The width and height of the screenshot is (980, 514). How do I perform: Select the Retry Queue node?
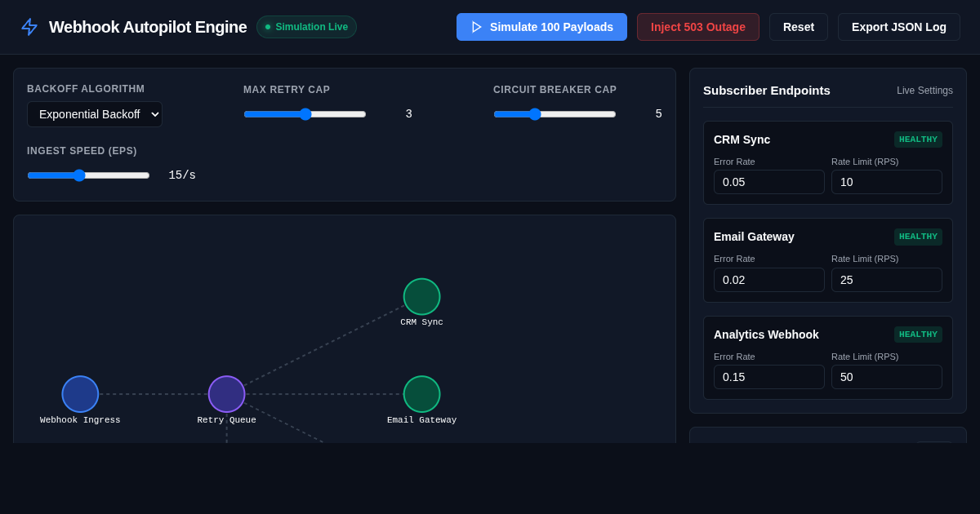coord(227,394)
